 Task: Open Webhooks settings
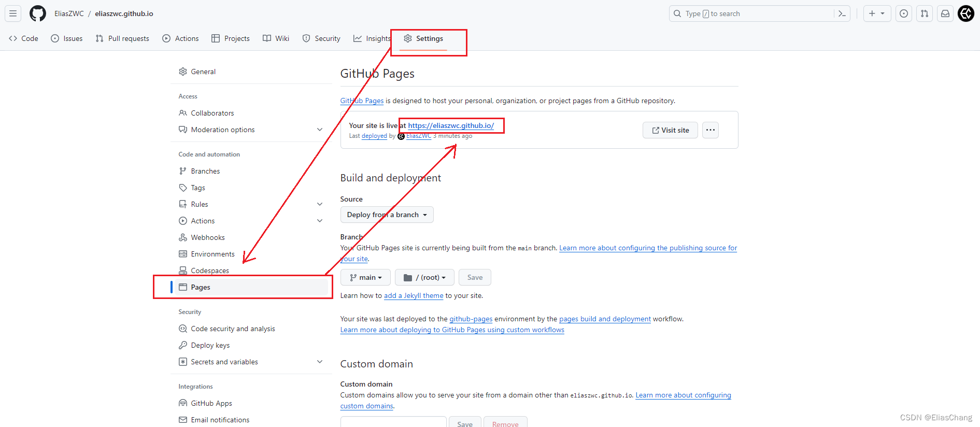pyautogui.click(x=251, y=237)
